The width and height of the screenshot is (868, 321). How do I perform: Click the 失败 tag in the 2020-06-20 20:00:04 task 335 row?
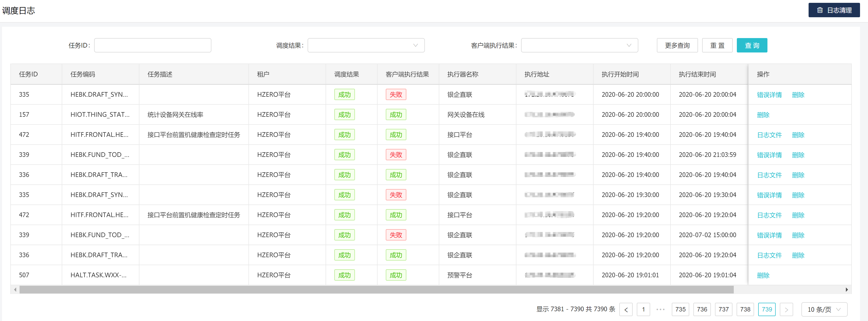tap(396, 95)
